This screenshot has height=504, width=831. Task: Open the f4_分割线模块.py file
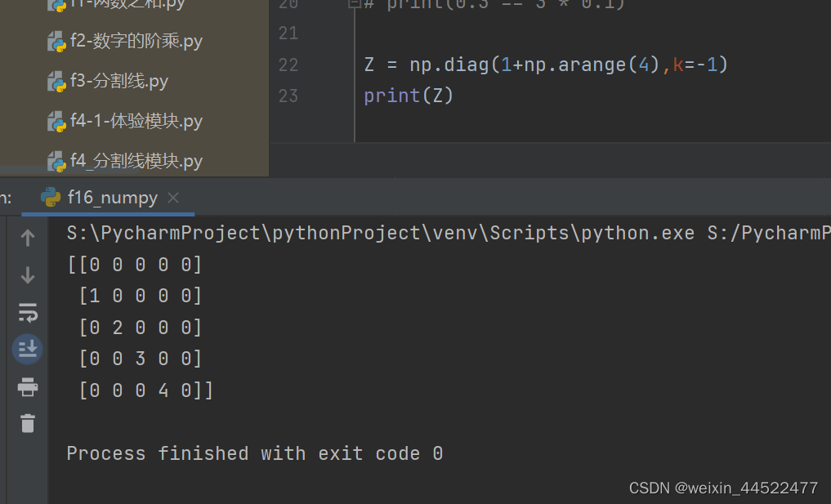(x=136, y=161)
